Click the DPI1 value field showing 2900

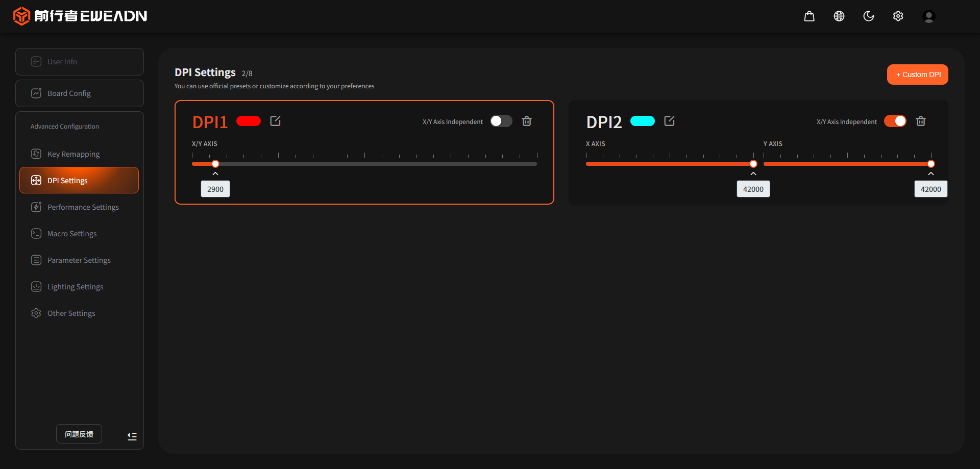click(215, 189)
